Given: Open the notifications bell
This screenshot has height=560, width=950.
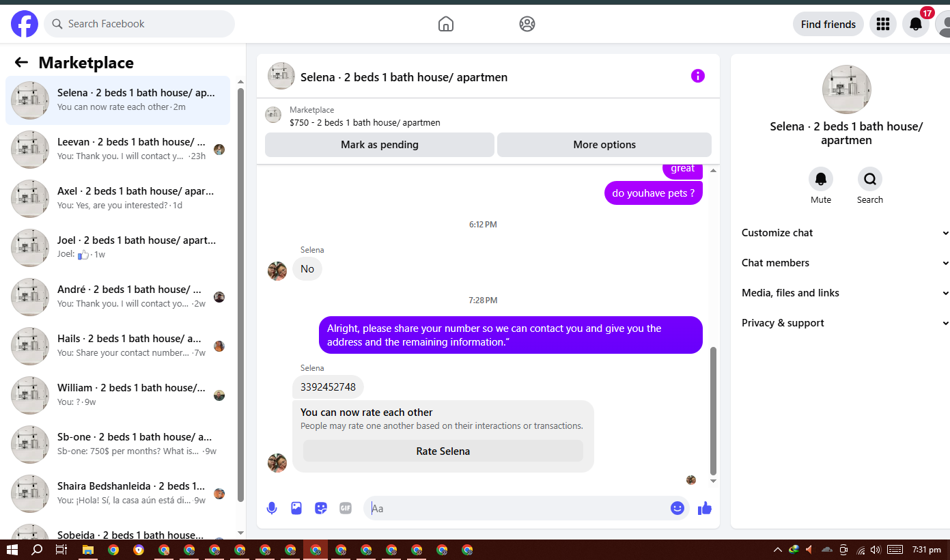Looking at the screenshot, I should click(916, 24).
